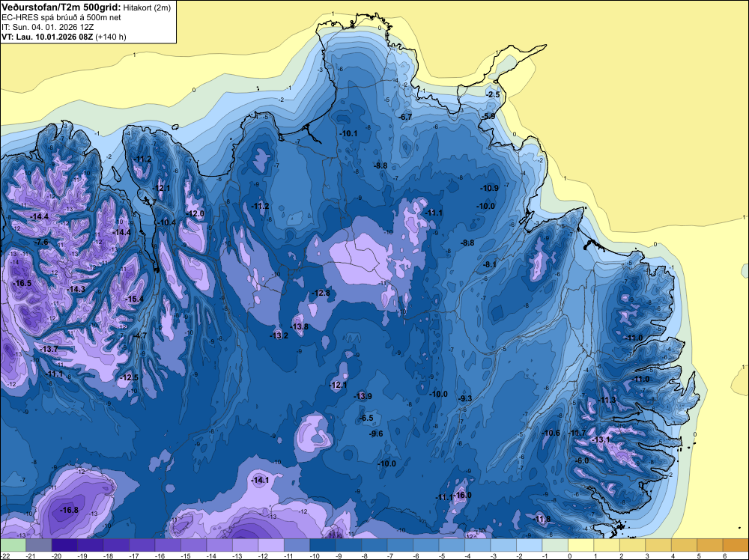
Task: Click the -13.2 temperature value
Action: 279,335
